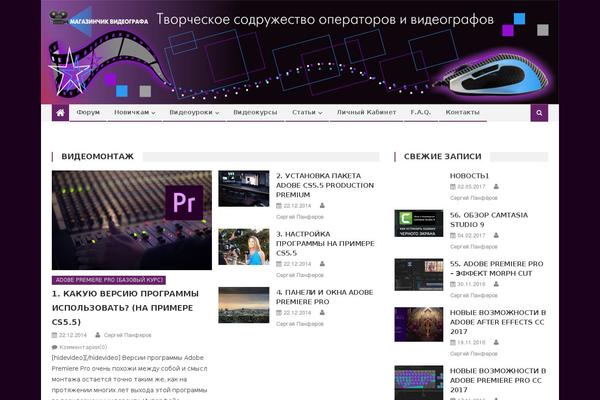Screen dimensions: 600x400
Task: Expand the Статьи dropdown menu
Action: pos(307,113)
